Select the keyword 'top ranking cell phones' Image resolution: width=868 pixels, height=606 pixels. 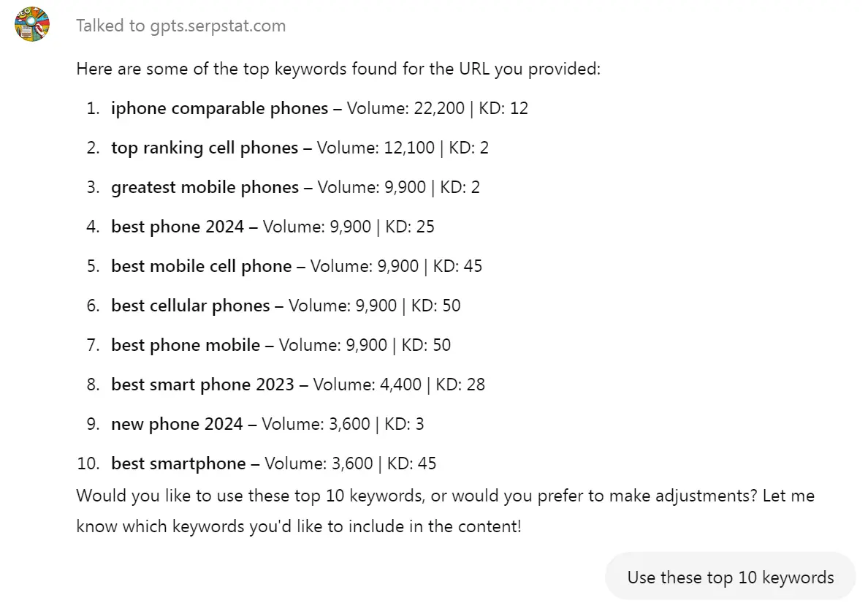pos(205,148)
